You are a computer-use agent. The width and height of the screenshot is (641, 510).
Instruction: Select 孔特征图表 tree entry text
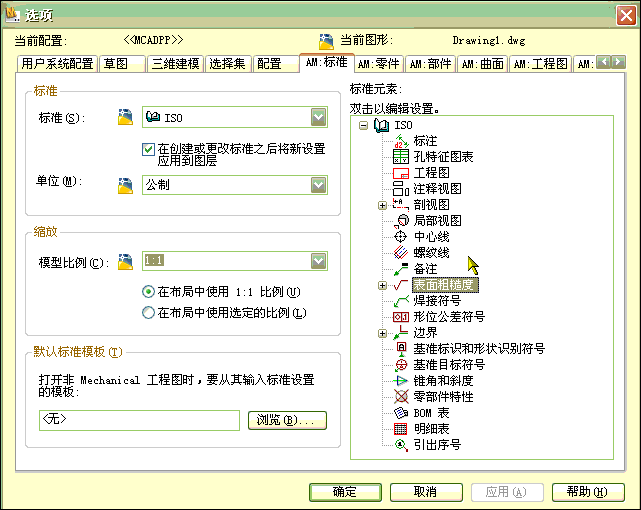click(443, 157)
